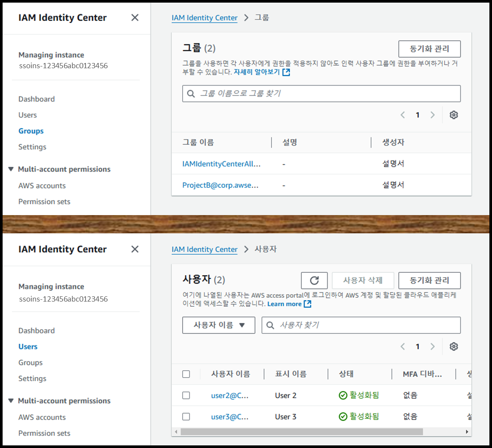
Task: Open AWS accounts in the Users view sidebar
Action: coord(42,417)
